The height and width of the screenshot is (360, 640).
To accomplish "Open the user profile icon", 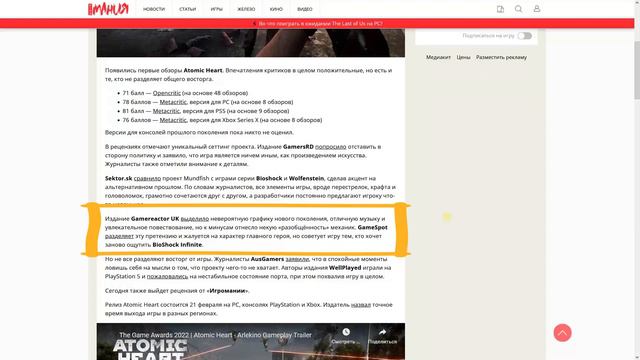I will point(537,9).
